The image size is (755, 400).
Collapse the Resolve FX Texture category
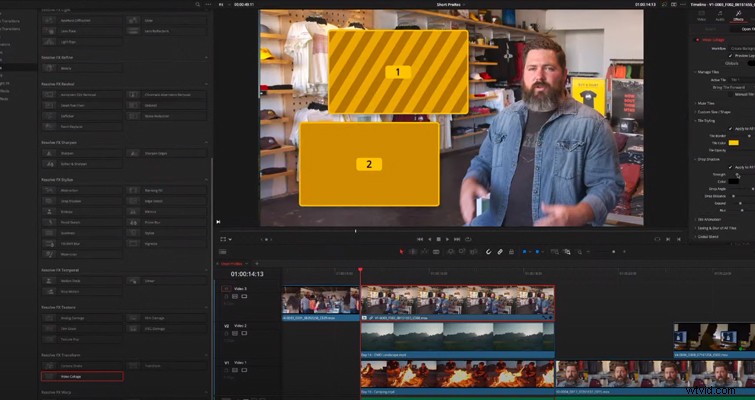point(206,307)
